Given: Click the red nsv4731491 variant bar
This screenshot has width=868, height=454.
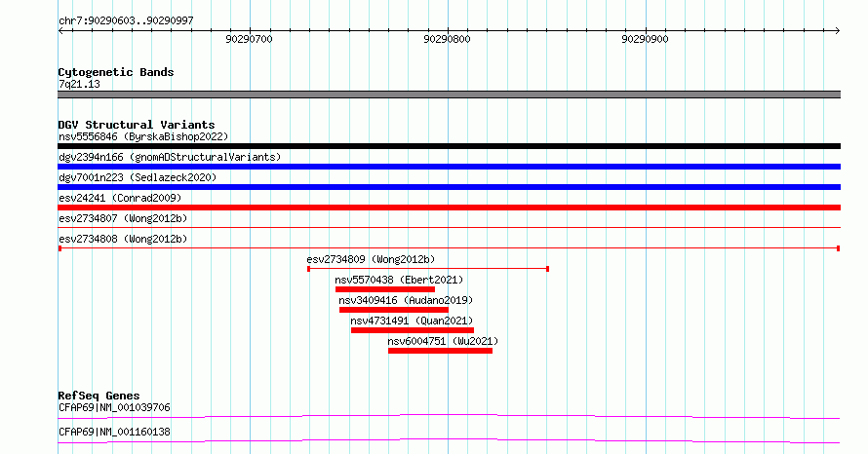Looking at the screenshot, I should tap(413, 330).
